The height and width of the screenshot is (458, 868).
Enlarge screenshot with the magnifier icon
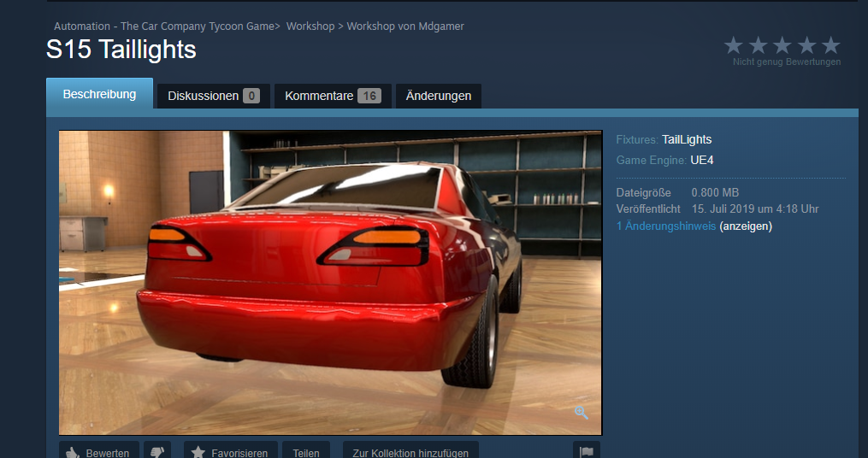581,412
